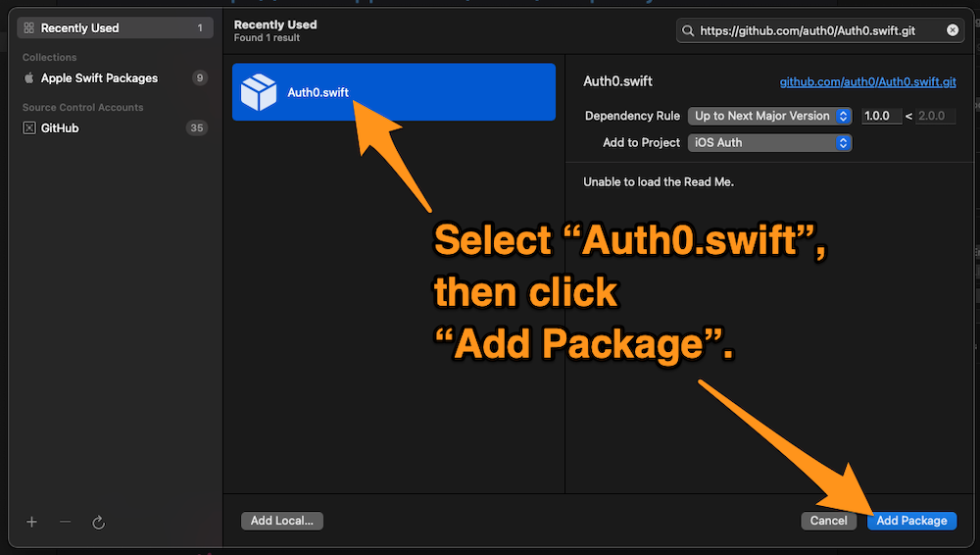The height and width of the screenshot is (555, 980).
Task: Open the github.com/auth0/Auth0.swift.git link
Action: pyautogui.click(x=867, y=82)
